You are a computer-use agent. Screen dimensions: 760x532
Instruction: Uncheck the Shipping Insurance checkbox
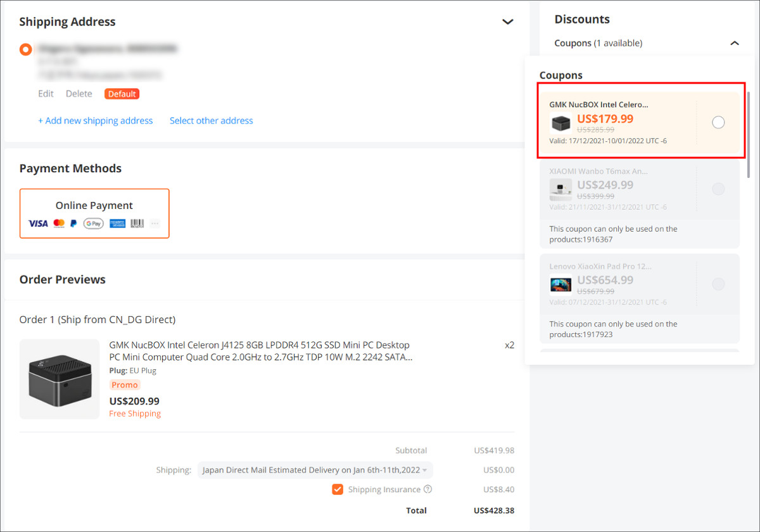click(338, 490)
